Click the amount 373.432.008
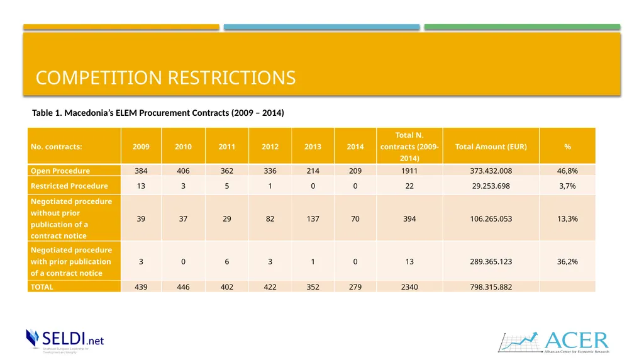The height and width of the screenshot is (362, 644). coord(491,171)
